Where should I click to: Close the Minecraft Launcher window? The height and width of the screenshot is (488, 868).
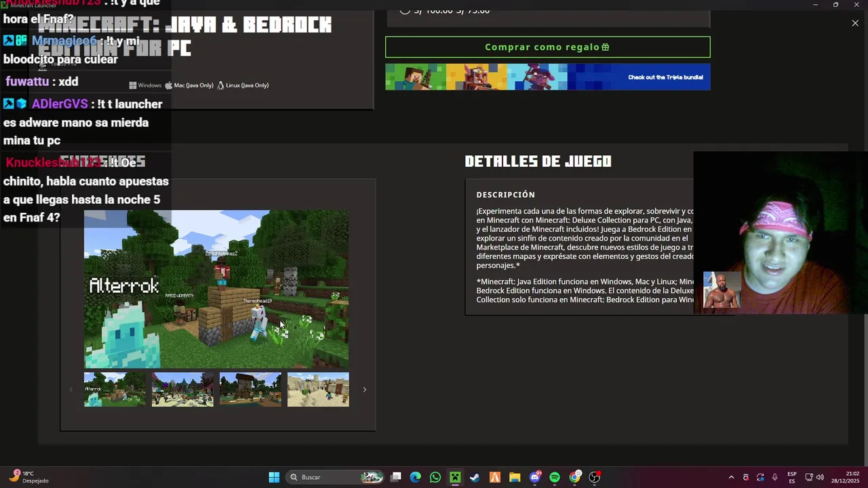[856, 5]
